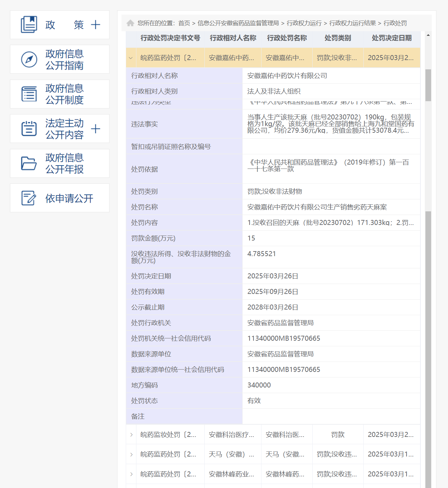Click the list icon for 政府信息公开制度
The width and height of the screenshot is (448, 488).
(29, 94)
